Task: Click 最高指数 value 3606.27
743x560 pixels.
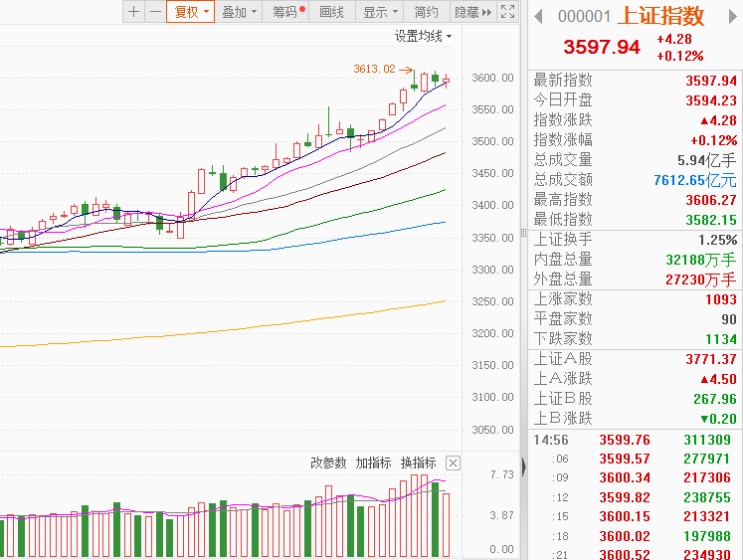Action: [711, 200]
